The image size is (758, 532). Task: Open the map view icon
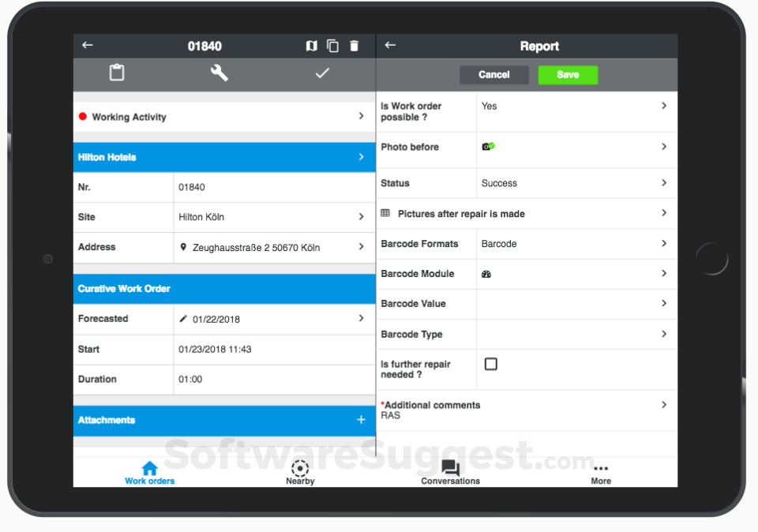(x=312, y=46)
